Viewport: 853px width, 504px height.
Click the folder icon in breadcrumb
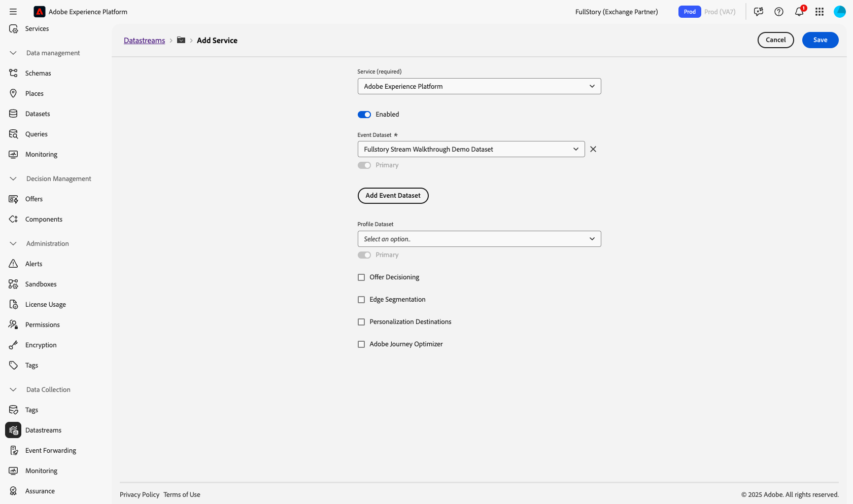pos(181,40)
